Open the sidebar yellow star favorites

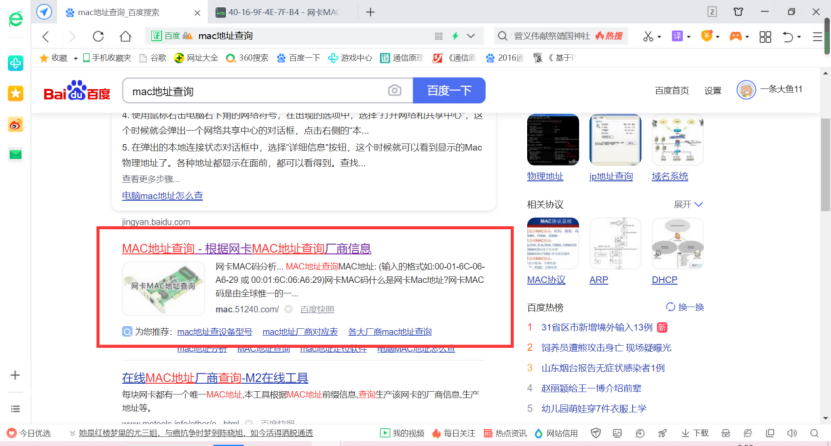15,94
